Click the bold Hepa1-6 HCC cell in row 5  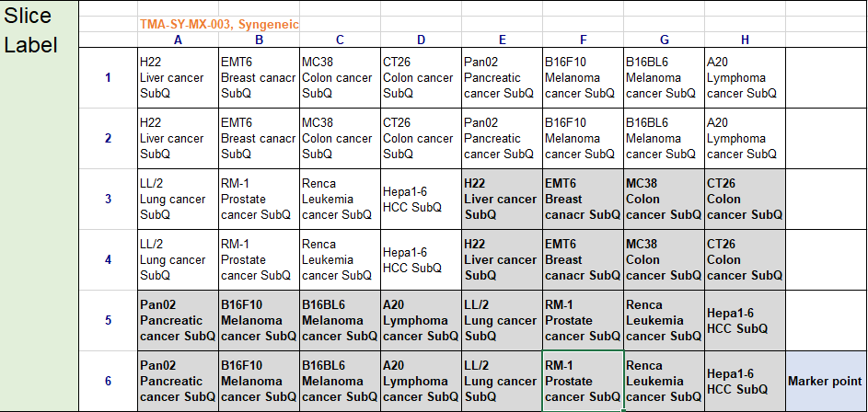click(745, 320)
